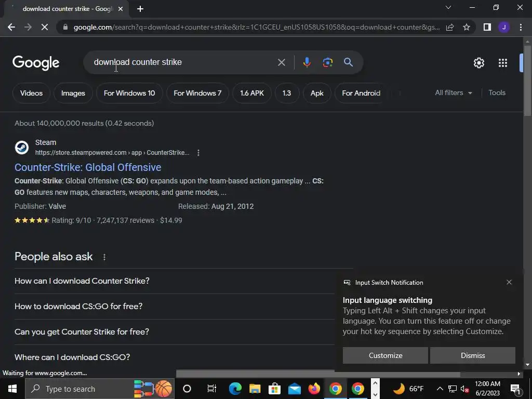Viewport: 532px width, 399px height.
Task: Go back to the previous page
Action: point(11,27)
